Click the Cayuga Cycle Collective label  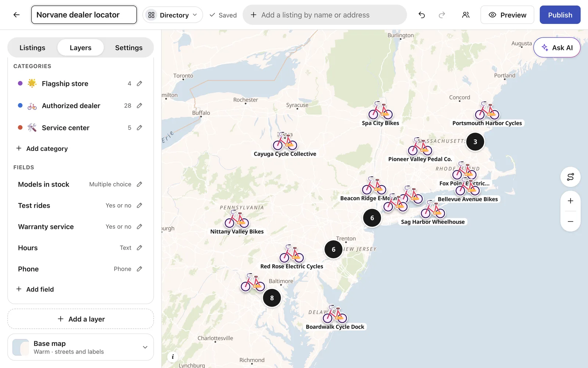(x=285, y=154)
